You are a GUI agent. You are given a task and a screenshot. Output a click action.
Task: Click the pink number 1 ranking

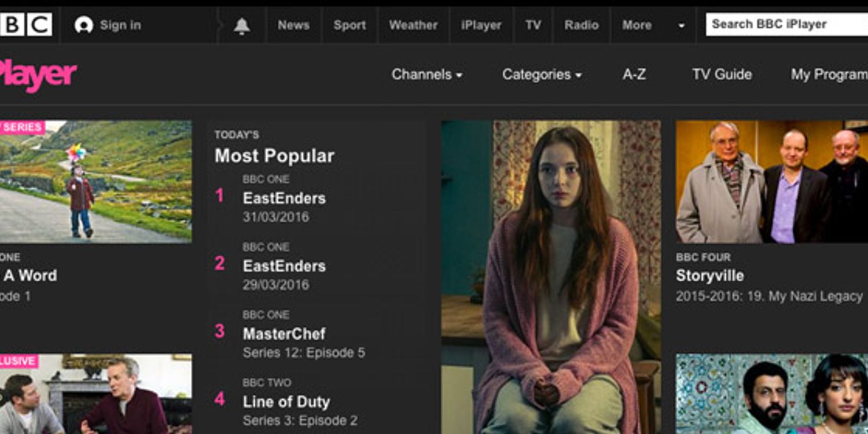[x=219, y=196]
